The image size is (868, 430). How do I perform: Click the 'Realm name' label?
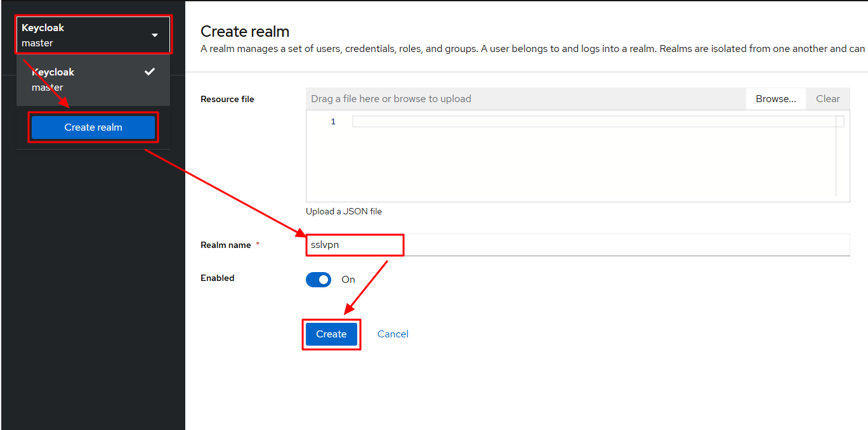(x=226, y=245)
